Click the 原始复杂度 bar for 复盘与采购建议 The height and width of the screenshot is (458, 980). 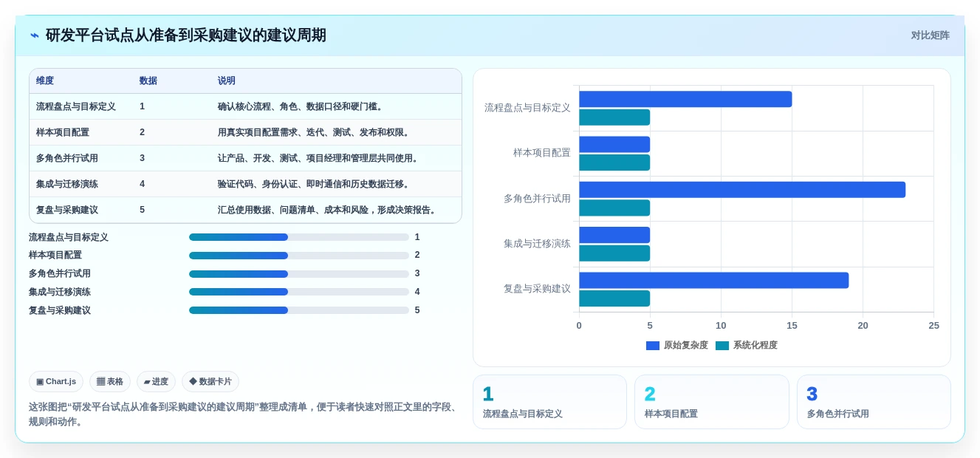[714, 281]
